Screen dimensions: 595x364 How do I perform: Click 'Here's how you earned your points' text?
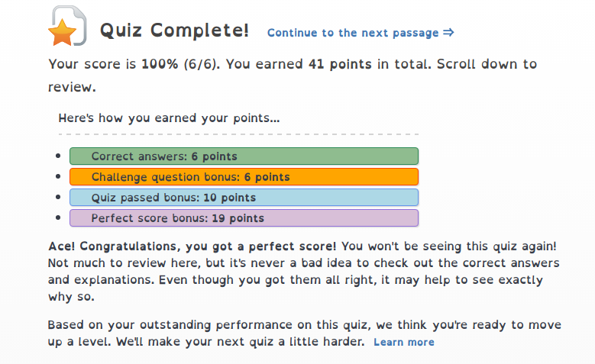(x=169, y=118)
